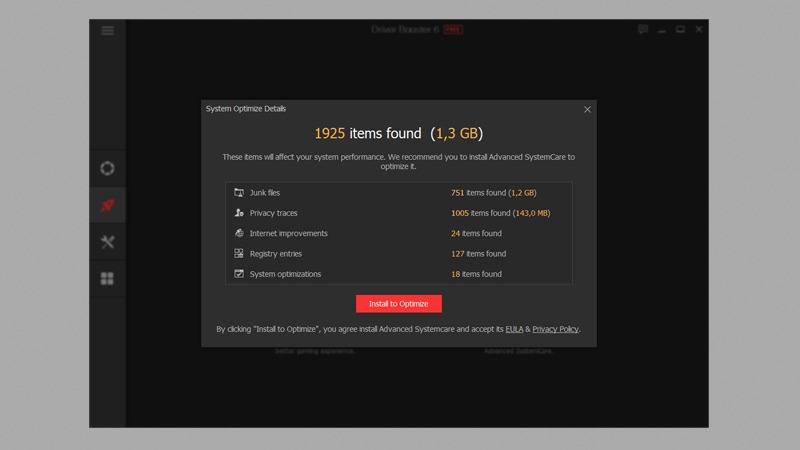The height and width of the screenshot is (450, 800).
Task: Click the Install to Optimize button
Action: click(398, 304)
